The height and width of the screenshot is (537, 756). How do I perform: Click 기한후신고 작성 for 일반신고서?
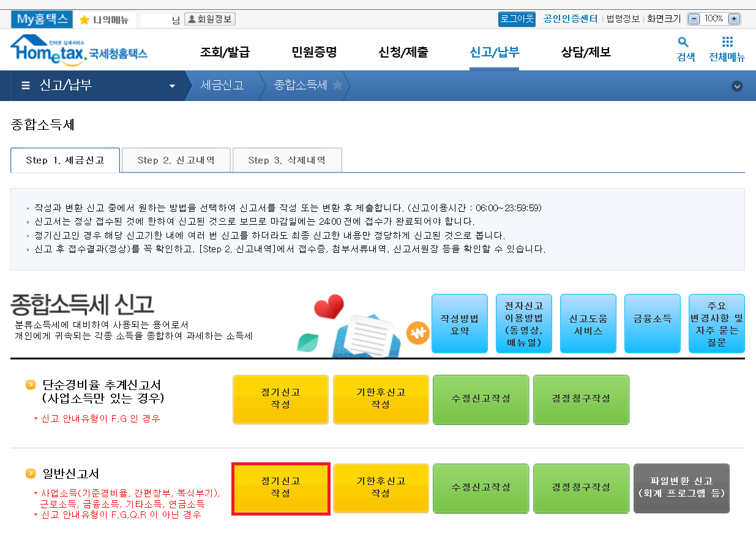381,488
